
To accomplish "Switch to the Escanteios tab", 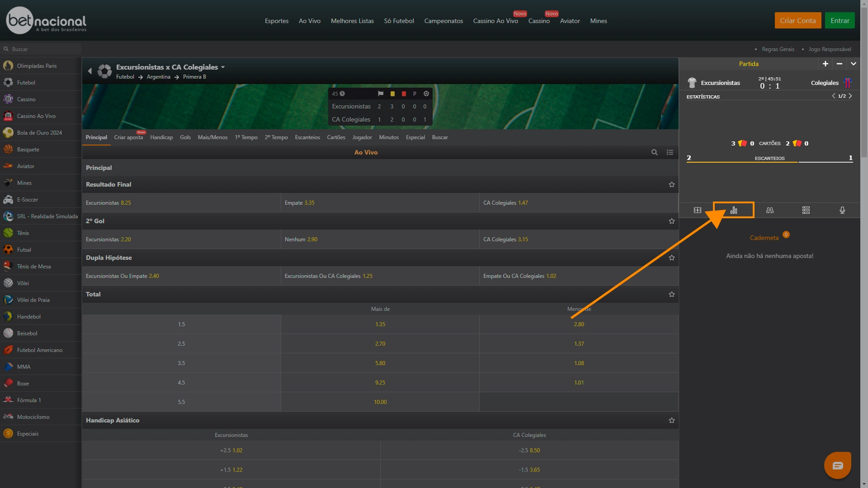I will (307, 137).
